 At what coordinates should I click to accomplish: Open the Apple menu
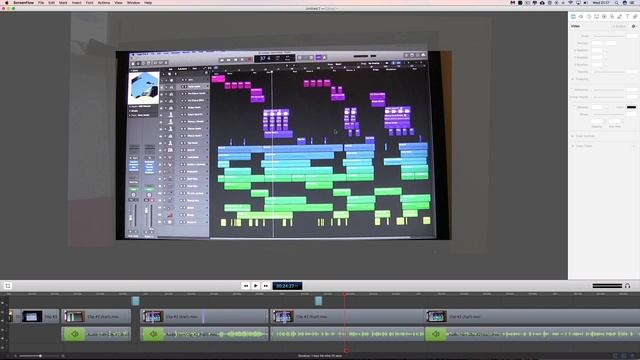(x=6, y=3)
